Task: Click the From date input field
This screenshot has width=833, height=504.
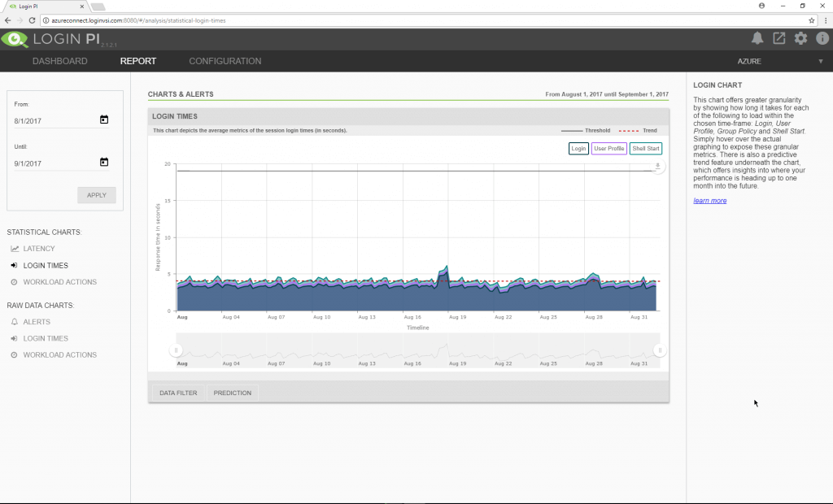Action: [x=56, y=121]
